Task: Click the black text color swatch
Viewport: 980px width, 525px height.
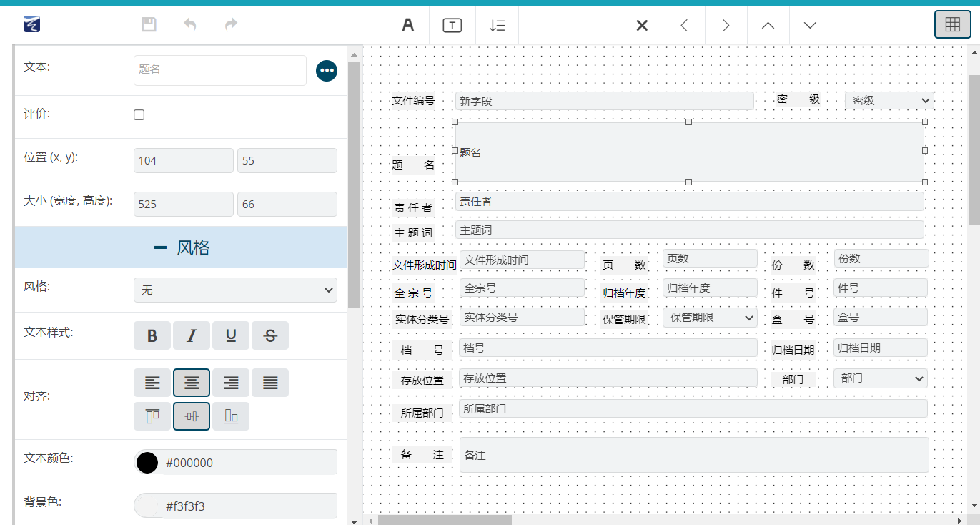Action: click(147, 463)
